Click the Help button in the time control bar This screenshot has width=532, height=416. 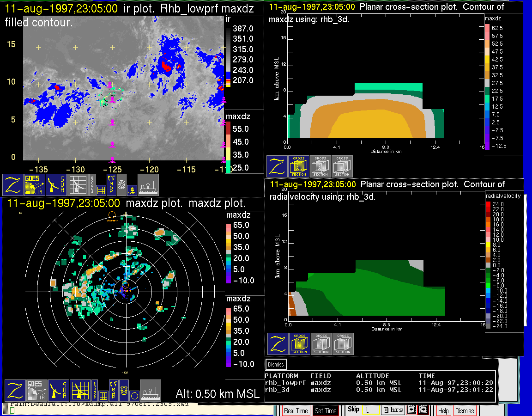(443, 410)
